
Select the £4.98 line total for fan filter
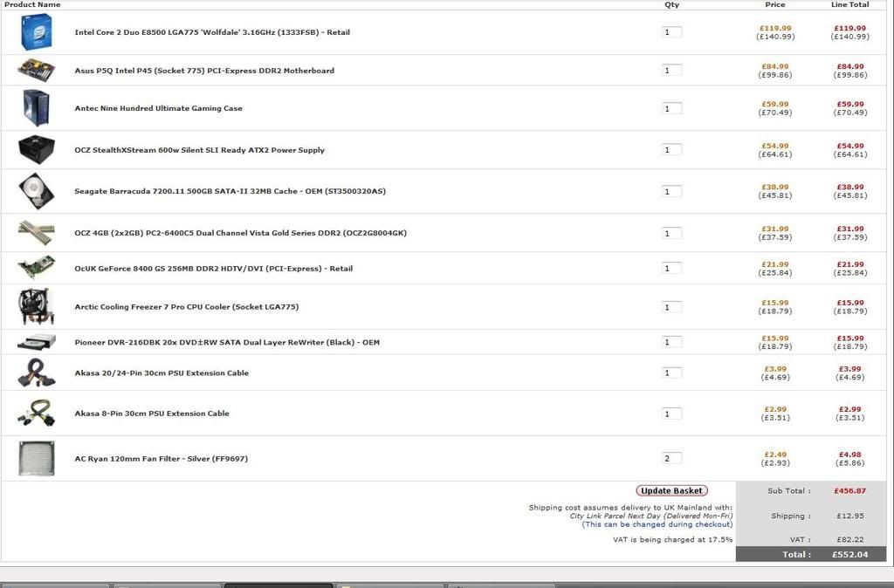click(x=849, y=455)
